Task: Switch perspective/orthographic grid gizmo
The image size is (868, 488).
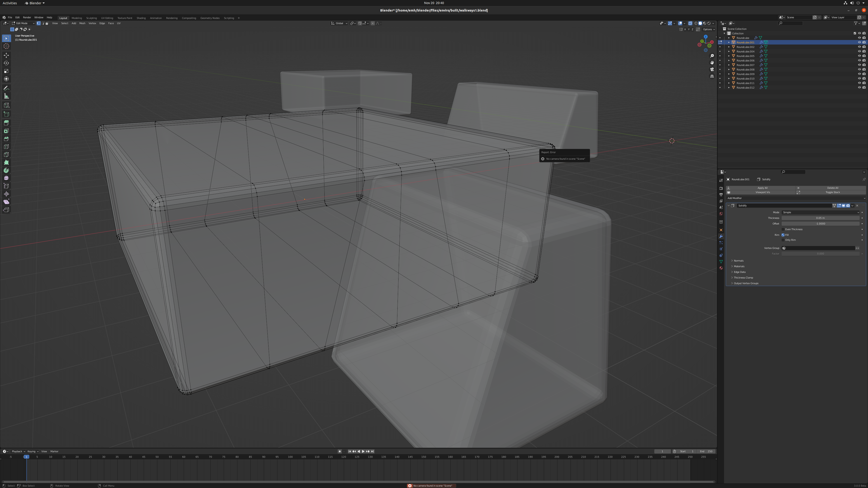Action: [x=712, y=76]
